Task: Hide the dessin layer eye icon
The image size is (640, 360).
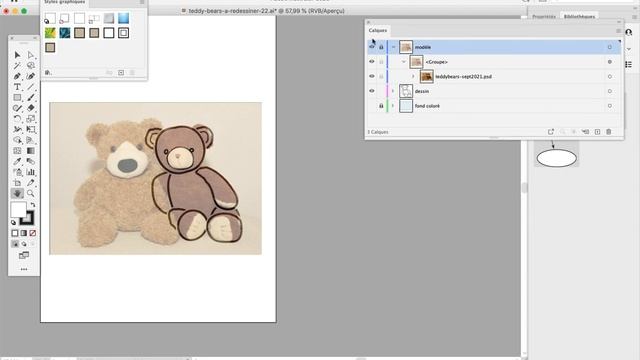Action: pos(371,91)
